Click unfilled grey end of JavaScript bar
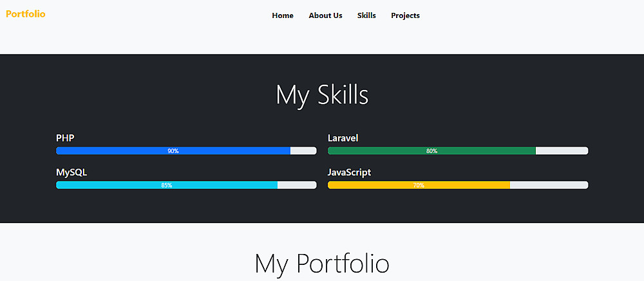Screen dimensions: 644x281 [x=549, y=185]
